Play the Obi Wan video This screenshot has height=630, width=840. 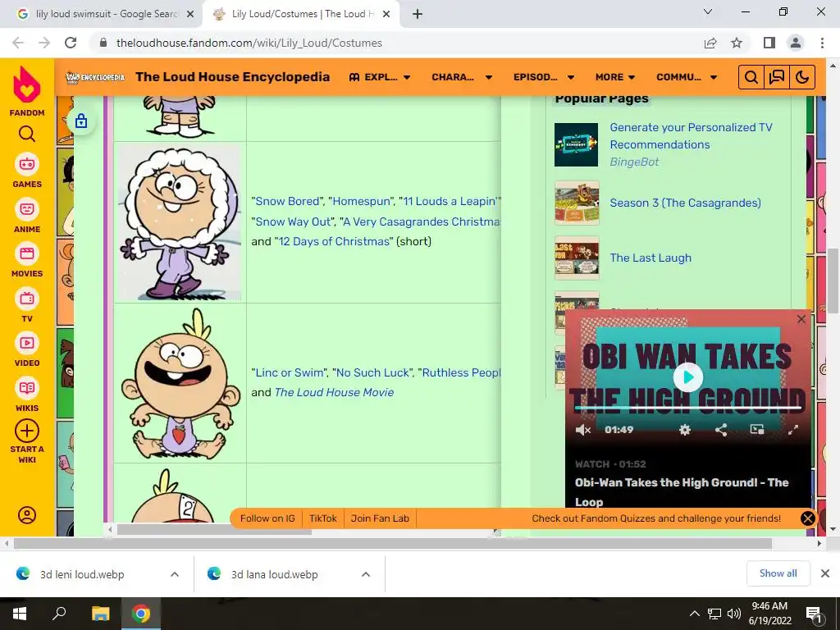tap(688, 377)
